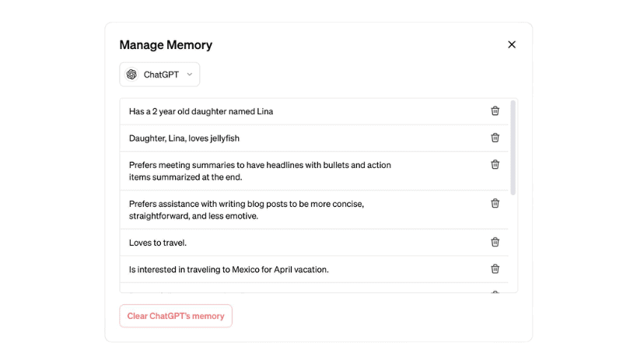Open the ChatGPT selector dropdown

tap(160, 75)
